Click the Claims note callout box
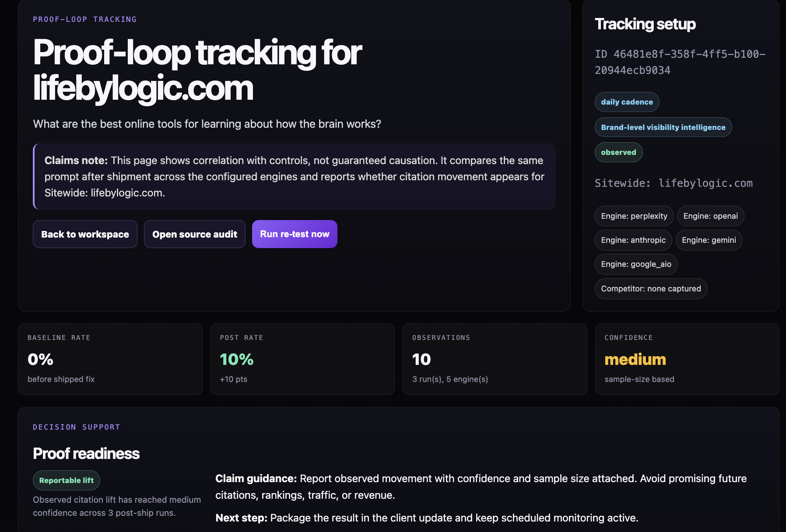 point(294,177)
